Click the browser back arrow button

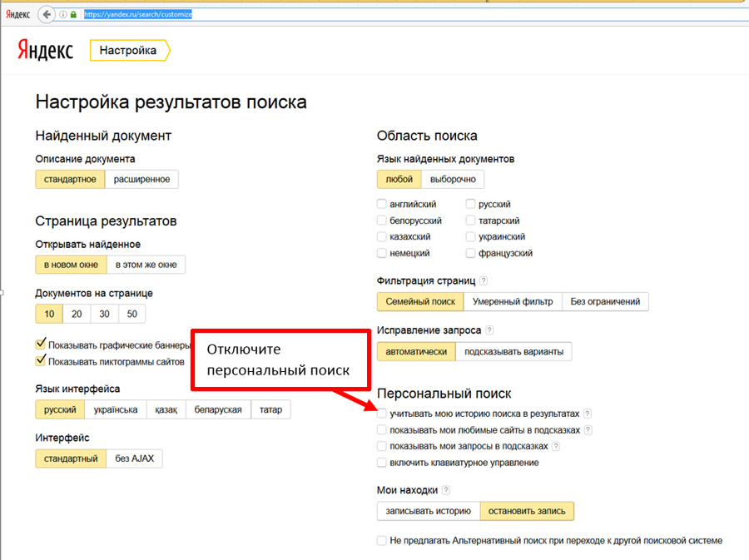pos(46,14)
